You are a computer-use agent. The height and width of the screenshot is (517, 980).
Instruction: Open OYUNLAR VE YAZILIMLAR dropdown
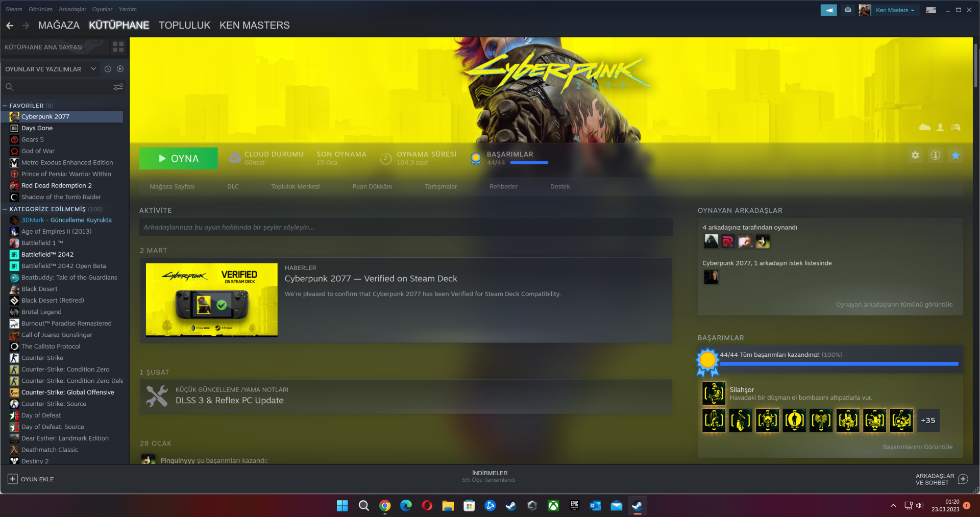tap(51, 69)
